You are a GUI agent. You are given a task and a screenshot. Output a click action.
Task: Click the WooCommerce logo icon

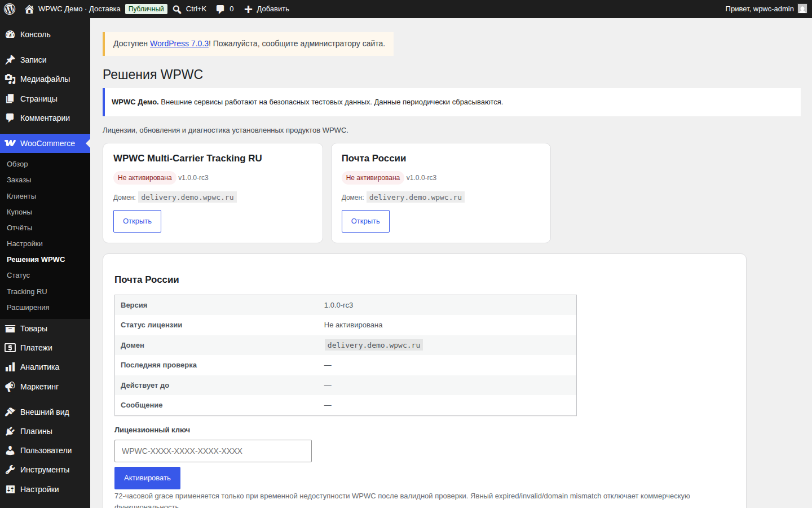pos(10,143)
